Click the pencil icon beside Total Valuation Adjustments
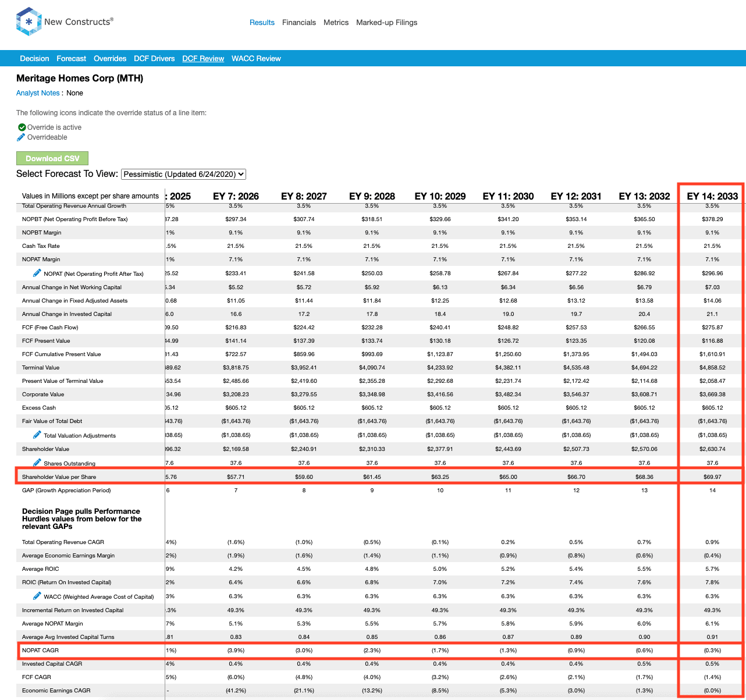 37,435
